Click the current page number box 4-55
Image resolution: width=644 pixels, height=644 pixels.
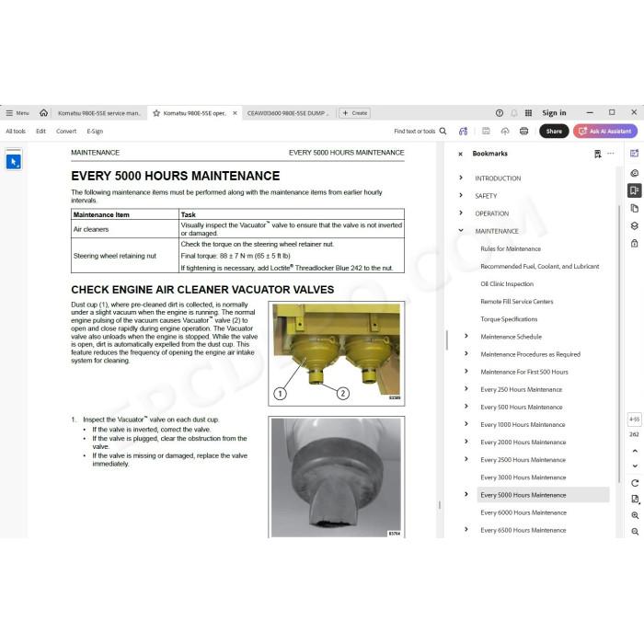pyautogui.click(x=635, y=420)
